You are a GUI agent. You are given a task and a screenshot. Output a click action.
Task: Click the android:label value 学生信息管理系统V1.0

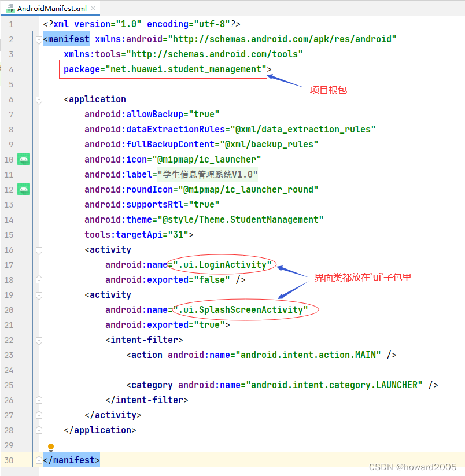point(208,175)
